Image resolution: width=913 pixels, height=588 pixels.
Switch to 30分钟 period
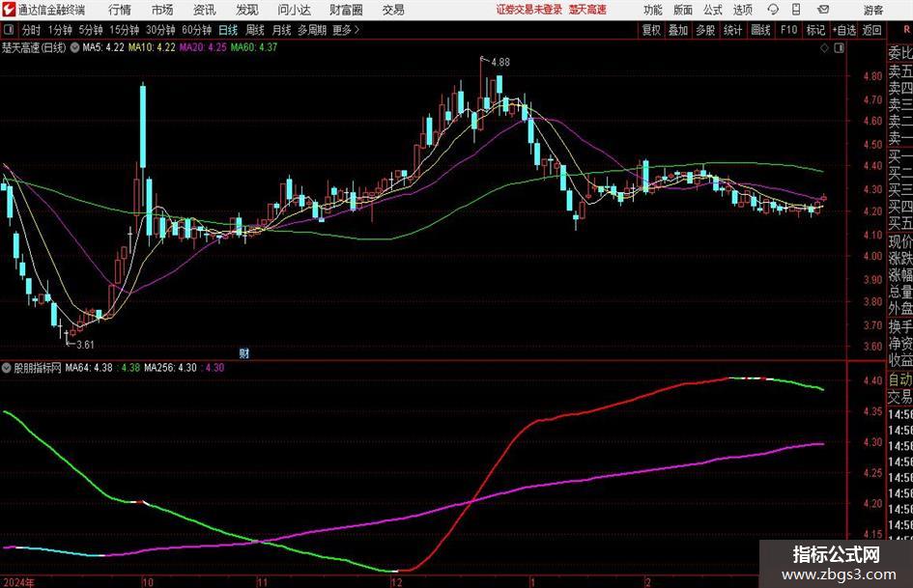click(x=160, y=30)
